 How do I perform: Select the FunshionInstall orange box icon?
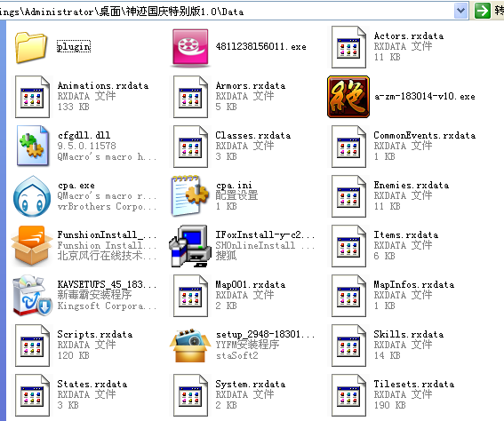click(31, 246)
